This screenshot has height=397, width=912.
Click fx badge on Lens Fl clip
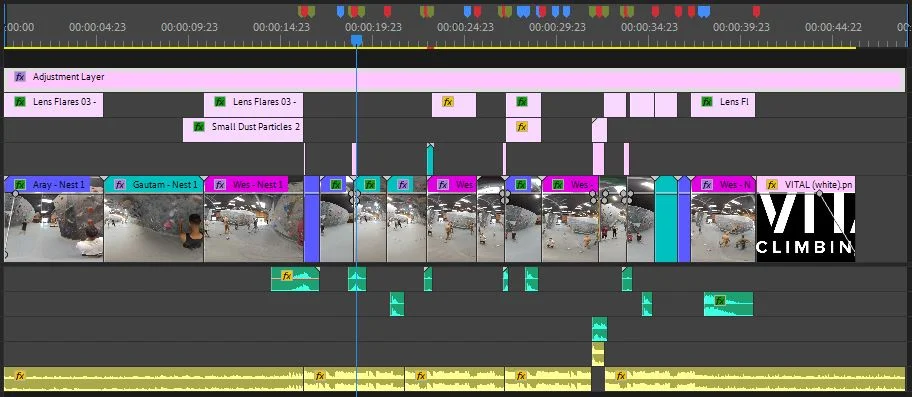707,102
